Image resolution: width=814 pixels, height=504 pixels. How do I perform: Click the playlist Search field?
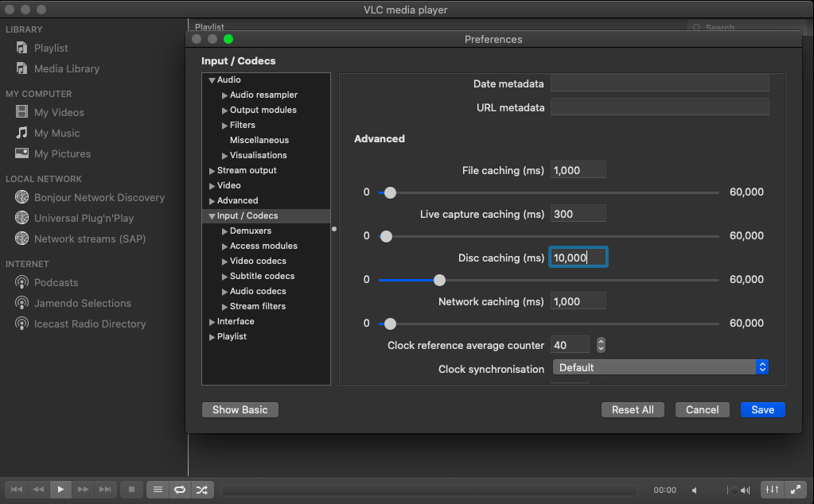coord(746,27)
